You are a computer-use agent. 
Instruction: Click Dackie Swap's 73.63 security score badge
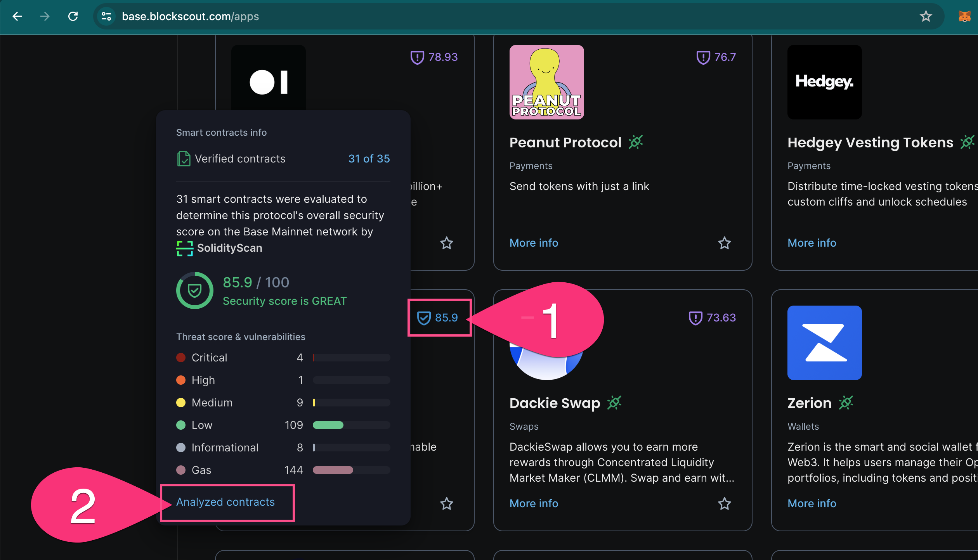(x=712, y=318)
